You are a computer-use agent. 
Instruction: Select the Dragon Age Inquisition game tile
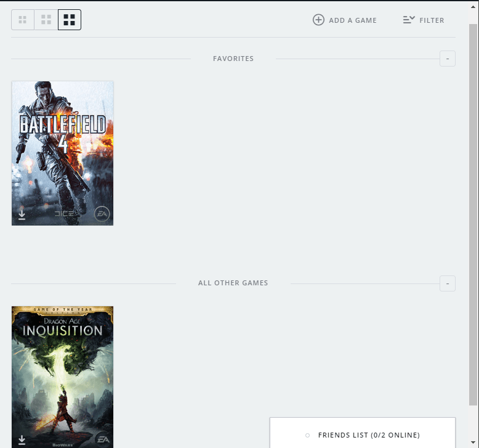click(62, 377)
